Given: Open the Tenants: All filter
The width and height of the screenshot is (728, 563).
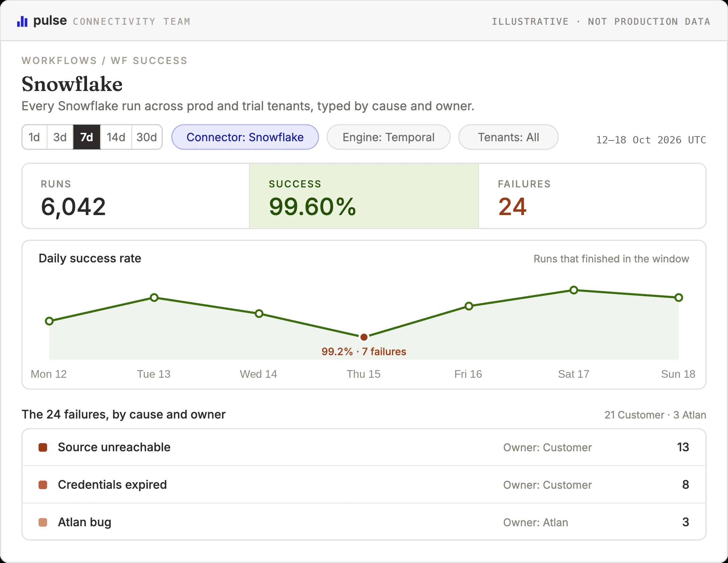Looking at the screenshot, I should point(509,137).
